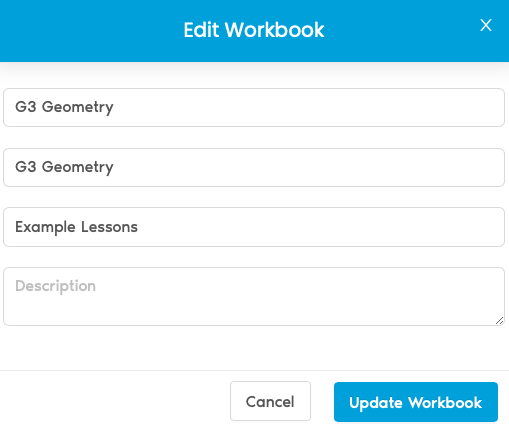Save changes with Update Workbook

pos(416,402)
